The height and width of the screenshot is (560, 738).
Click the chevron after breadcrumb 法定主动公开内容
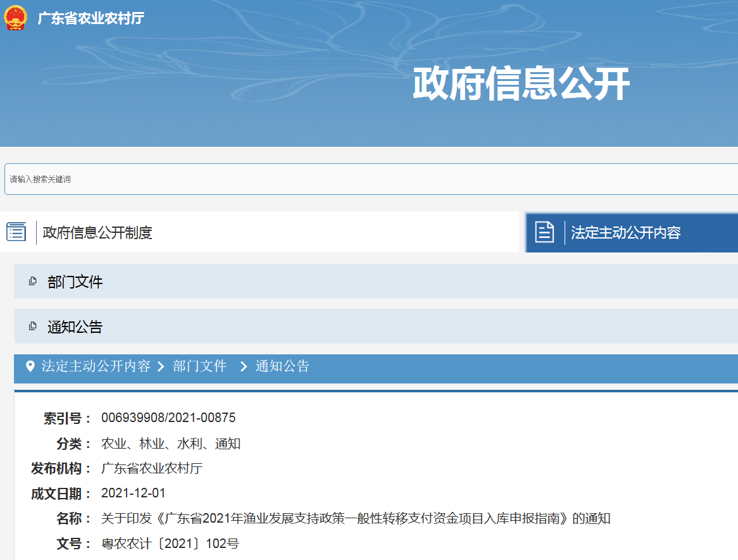pos(161,366)
